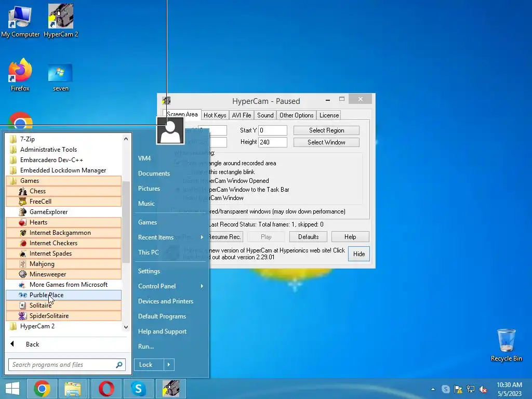Start Minesweeper from the list
Screen dimensions: 532x399
tap(63, 274)
